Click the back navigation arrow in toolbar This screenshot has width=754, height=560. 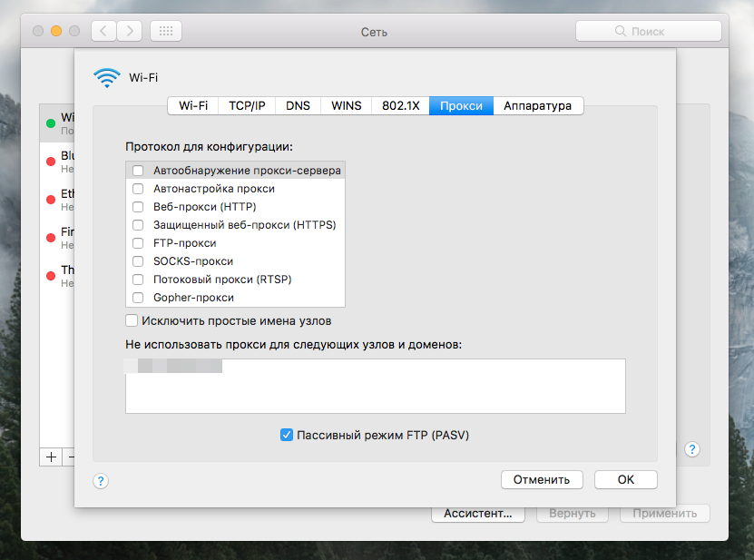103,31
